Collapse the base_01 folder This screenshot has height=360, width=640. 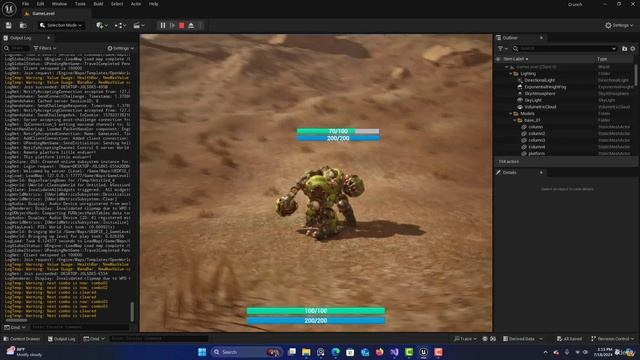[515, 120]
